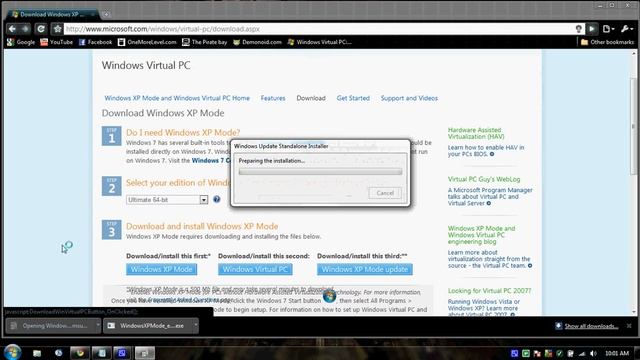Reload the page with the refresh icon
Screen dimensions: 640x360
pos(40,29)
